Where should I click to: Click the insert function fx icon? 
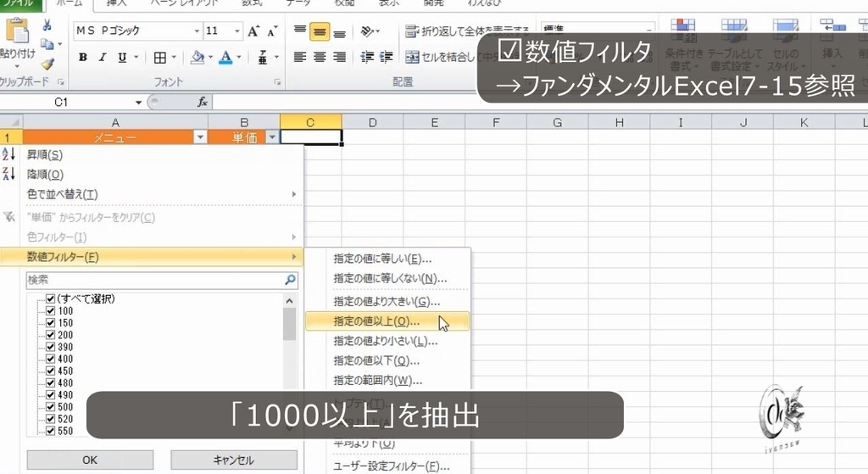coord(203,102)
